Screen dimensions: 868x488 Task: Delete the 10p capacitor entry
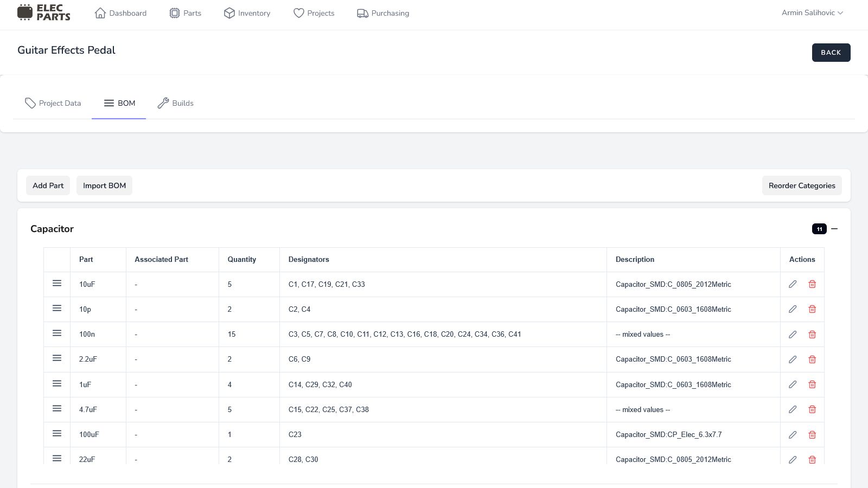coord(812,309)
